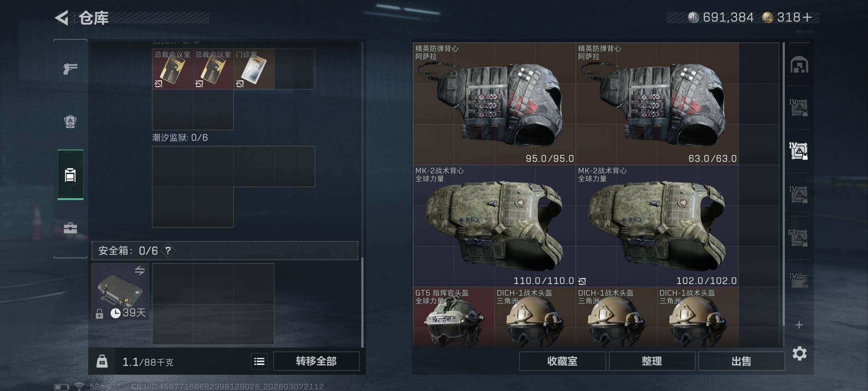
Task: Swap the safe box using arrows icon
Action: click(x=140, y=270)
